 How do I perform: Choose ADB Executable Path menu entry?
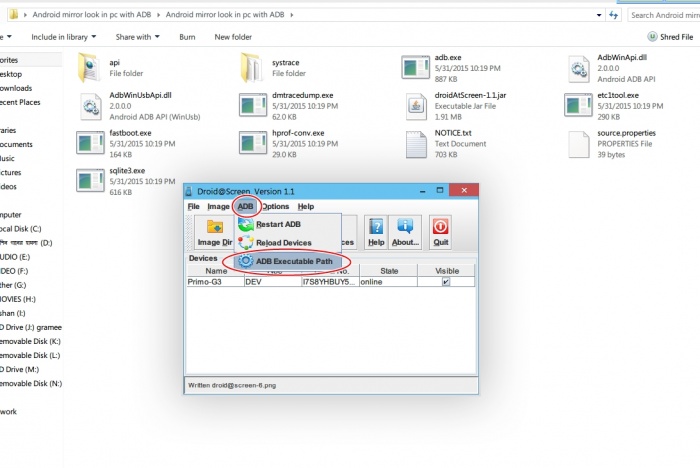click(288, 261)
